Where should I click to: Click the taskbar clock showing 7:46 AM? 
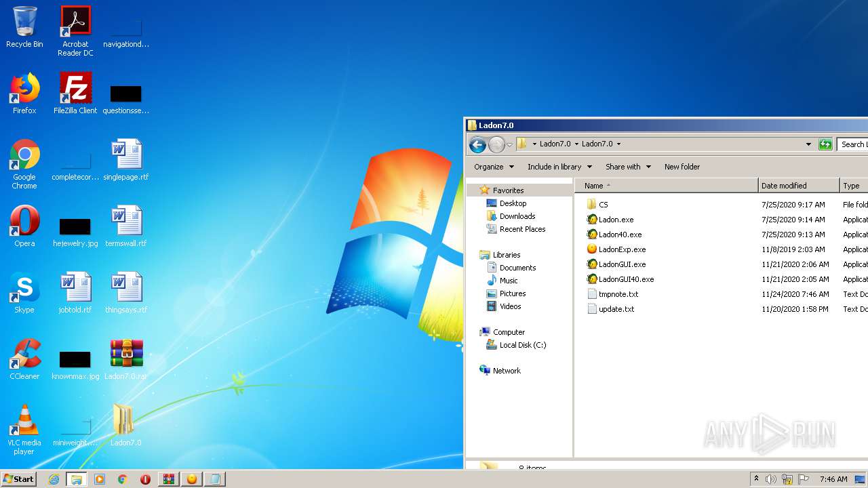click(833, 479)
